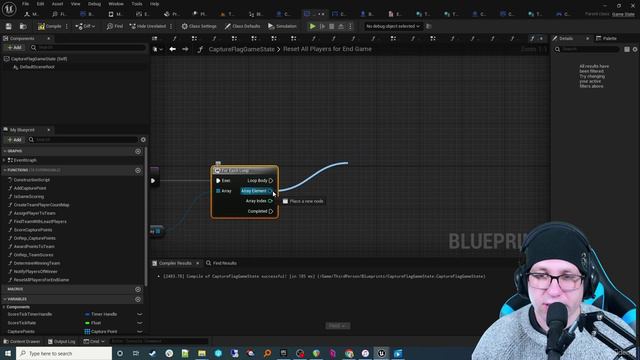The width and height of the screenshot is (640, 360).
Task: Open the Edit menu
Action: click(40, 4)
